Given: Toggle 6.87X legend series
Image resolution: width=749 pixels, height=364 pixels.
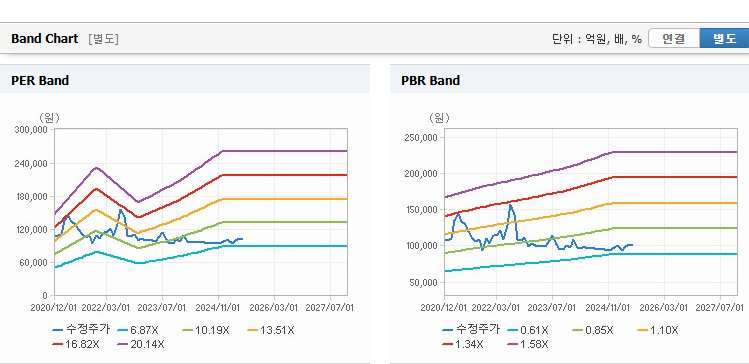Looking at the screenshot, I should click(x=138, y=330).
